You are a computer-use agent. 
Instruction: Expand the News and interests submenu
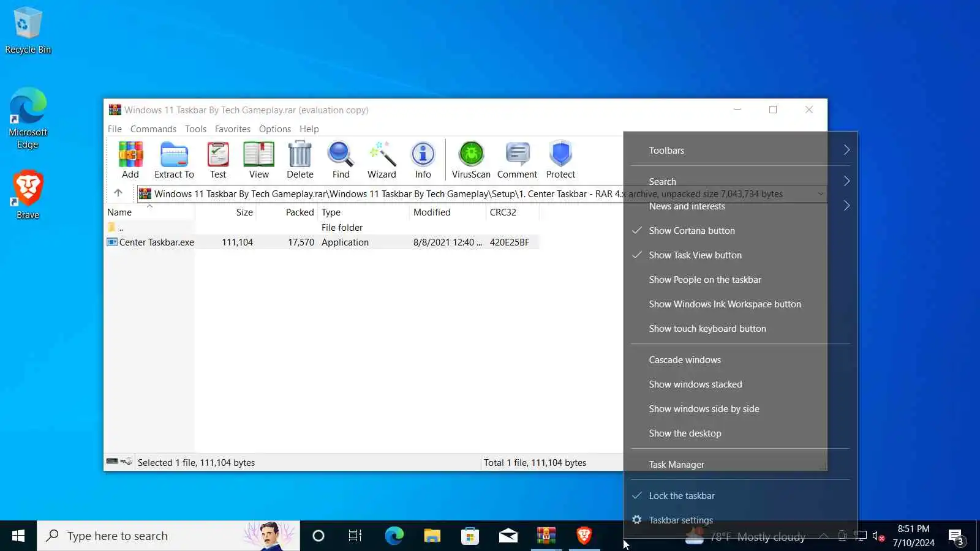(741, 206)
